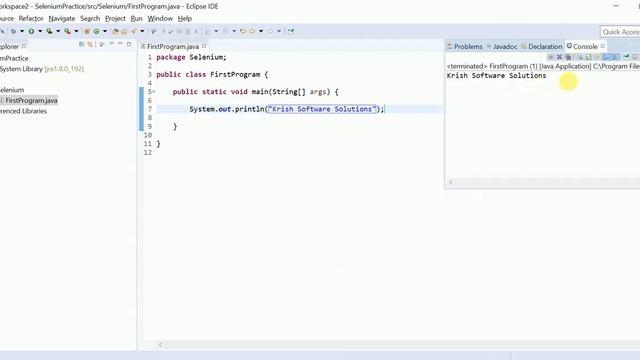
Task: Click the Run Last Tool icon with green arrow
Action: (x=67, y=31)
